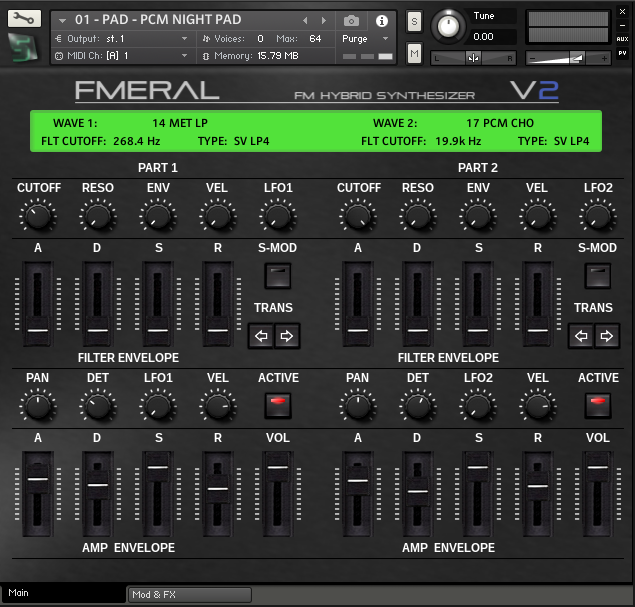Expand the instrument name dropdown arrow
The image size is (635, 607).
coord(62,20)
